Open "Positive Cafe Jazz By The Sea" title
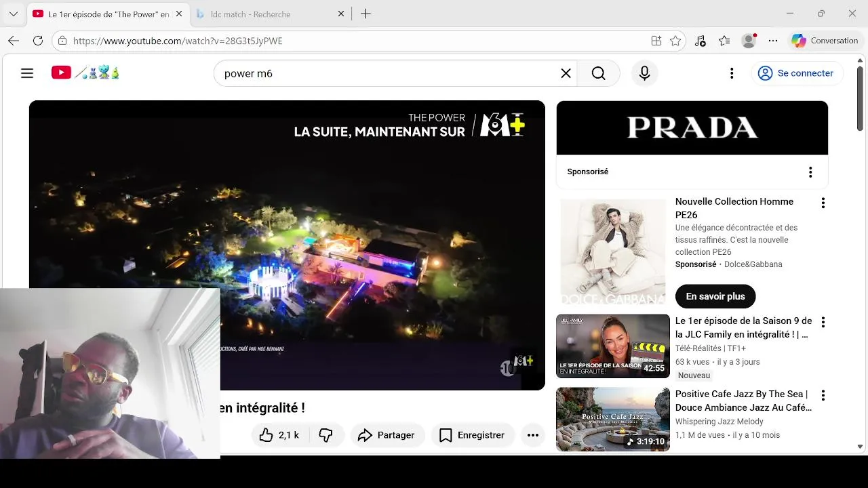 click(x=744, y=401)
